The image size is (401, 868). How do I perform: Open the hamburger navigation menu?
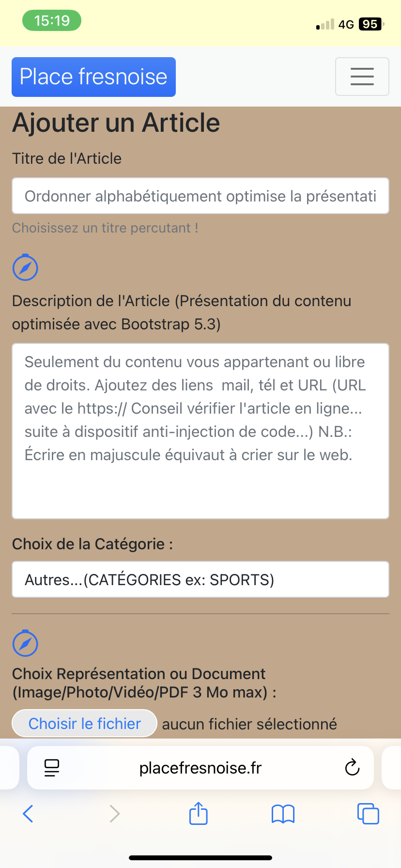point(362,77)
